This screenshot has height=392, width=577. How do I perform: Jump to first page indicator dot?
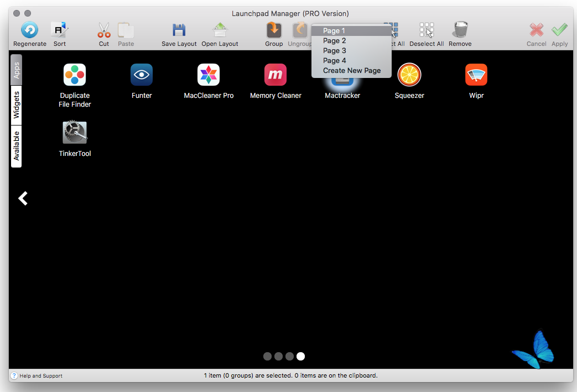(x=268, y=356)
